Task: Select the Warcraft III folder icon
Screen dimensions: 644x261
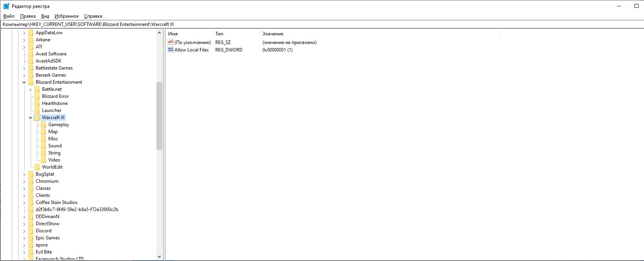Action: (37, 118)
